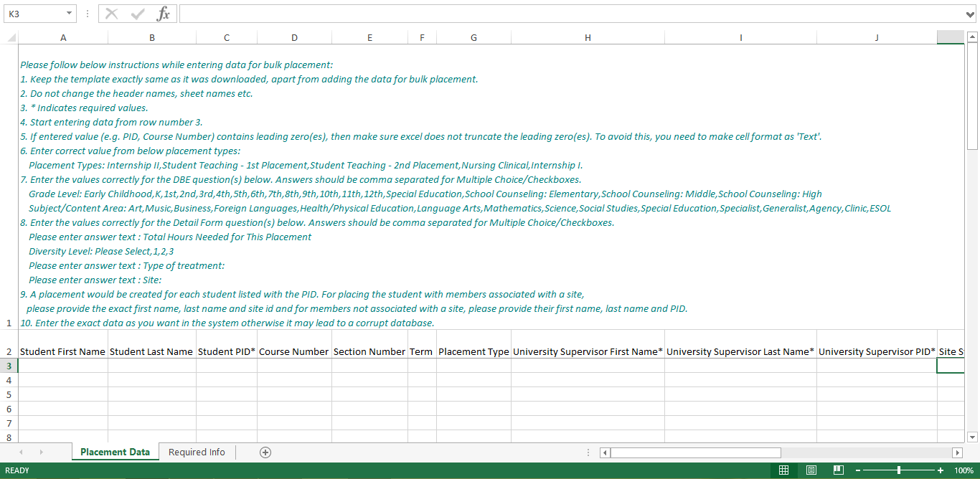Viewport: 980px width, 479px height.
Task: Switch to the Required Info sheet tab
Action: pos(197,452)
